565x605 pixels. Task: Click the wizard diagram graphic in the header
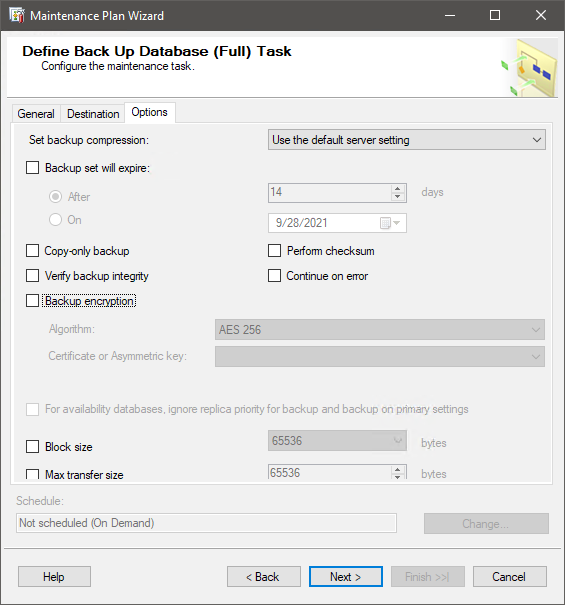(529, 69)
